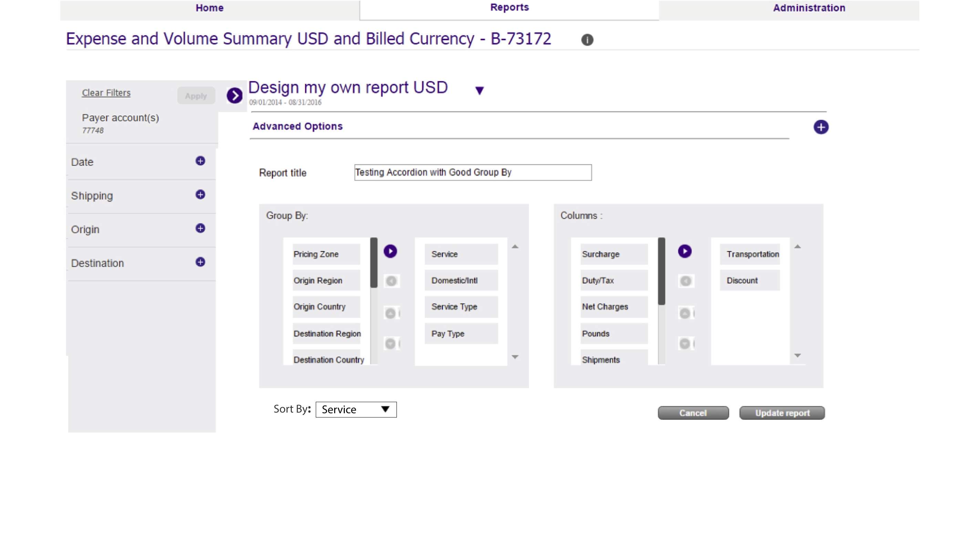Move selected Group By item up
The height and width of the screenshot is (551, 980).
click(x=391, y=313)
